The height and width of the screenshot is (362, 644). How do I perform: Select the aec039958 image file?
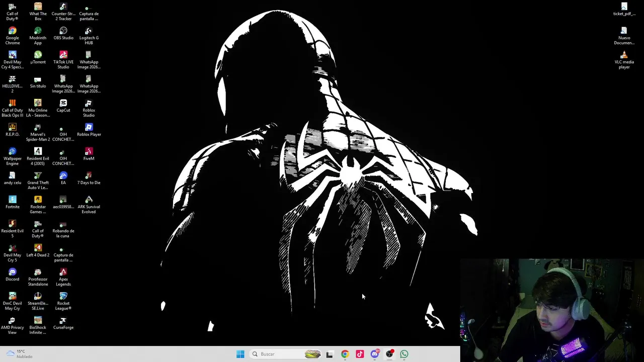pyautogui.click(x=63, y=203)
